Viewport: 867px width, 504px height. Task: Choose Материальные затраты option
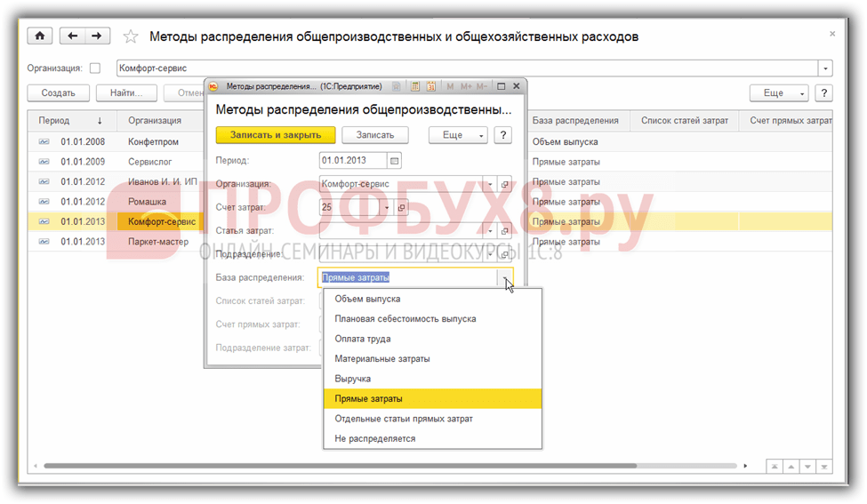pyautogui.click(x=432, y=358)
